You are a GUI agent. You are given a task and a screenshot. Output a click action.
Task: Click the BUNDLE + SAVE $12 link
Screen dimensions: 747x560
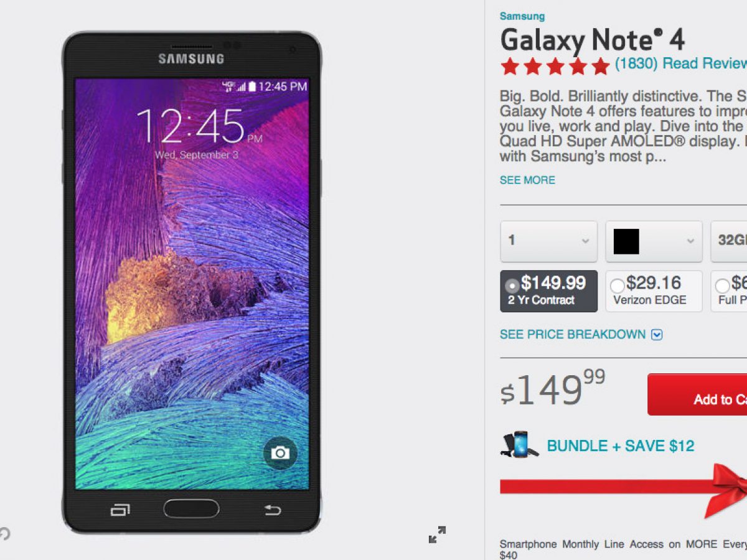point(621,446)
